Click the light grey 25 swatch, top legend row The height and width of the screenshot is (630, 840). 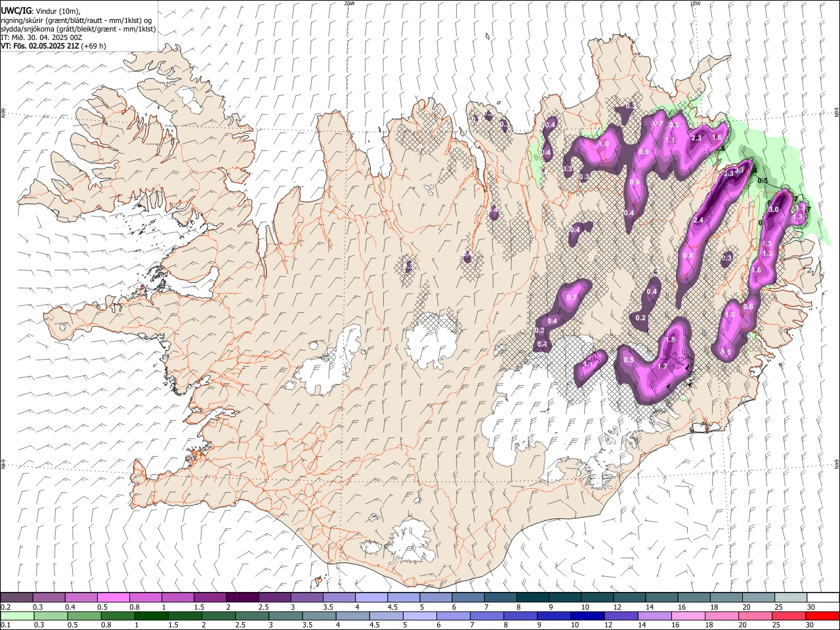point(790,597)
